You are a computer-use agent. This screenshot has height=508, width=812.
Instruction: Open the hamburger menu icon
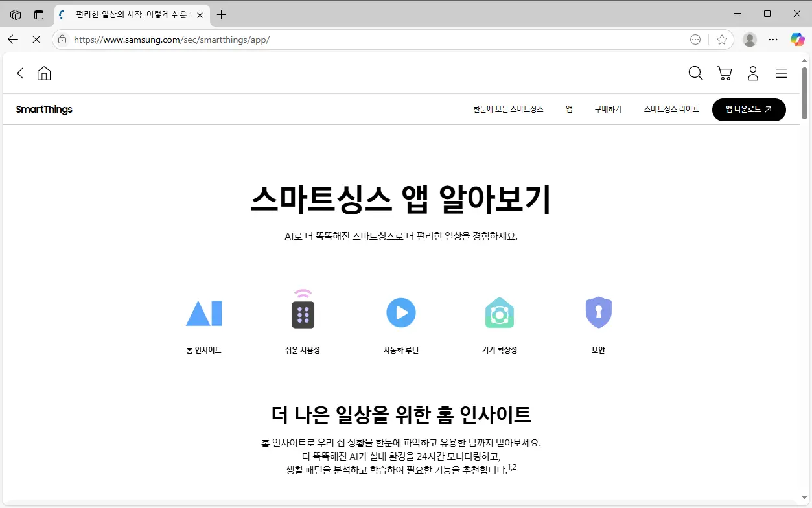point(782,73)
